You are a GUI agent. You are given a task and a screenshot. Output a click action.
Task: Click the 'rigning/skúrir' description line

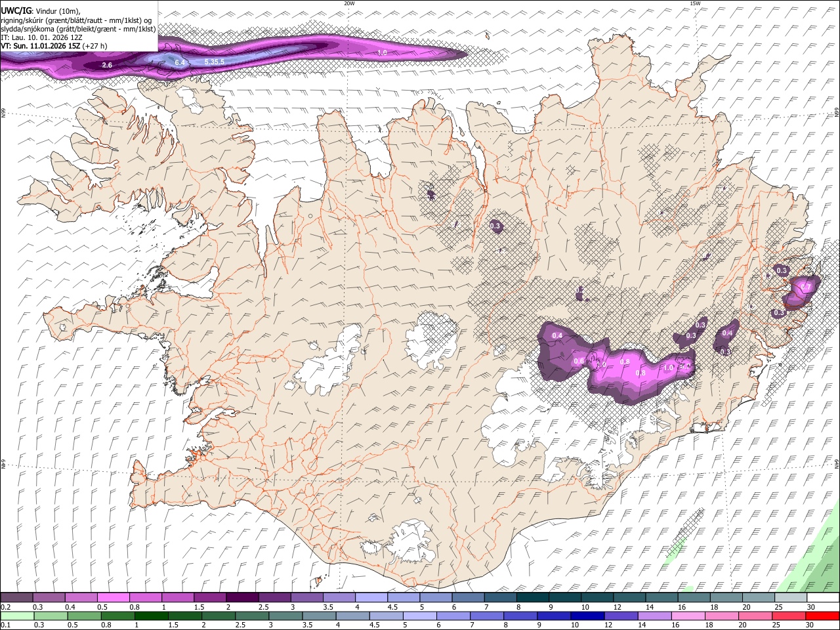pos(77,20)
